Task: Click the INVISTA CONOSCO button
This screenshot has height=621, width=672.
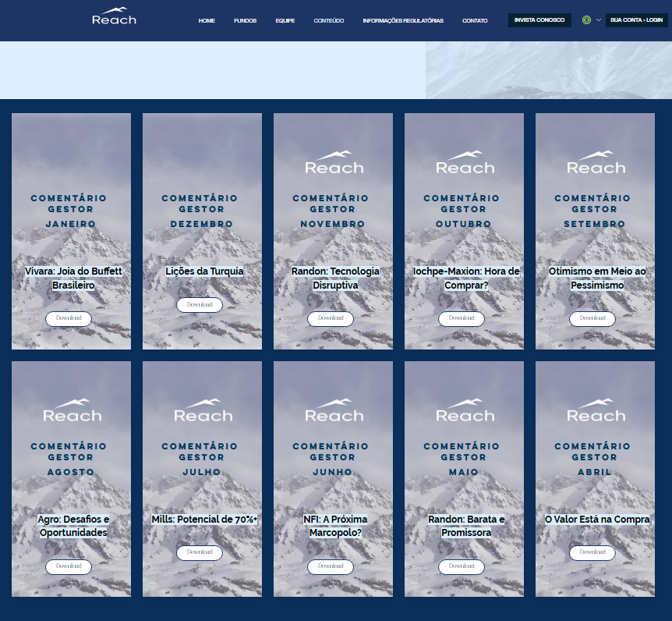Action: coord(539,20)
